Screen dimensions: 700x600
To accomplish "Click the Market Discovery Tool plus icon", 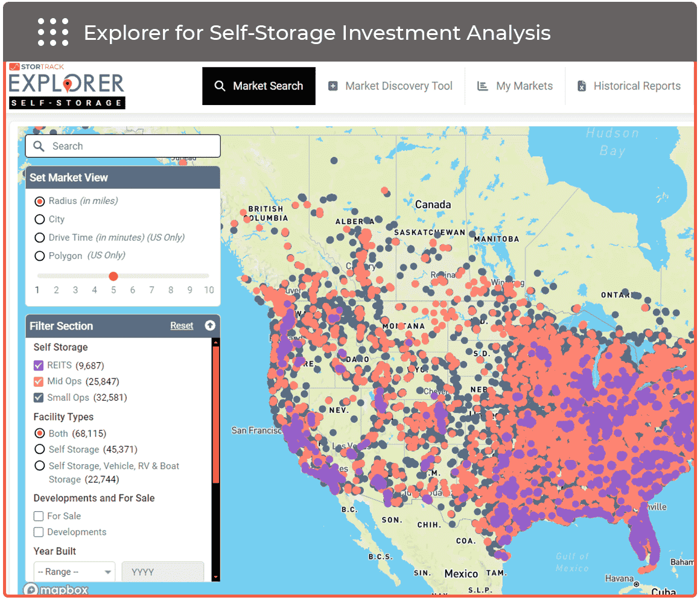I will click(x=332, y=86).
